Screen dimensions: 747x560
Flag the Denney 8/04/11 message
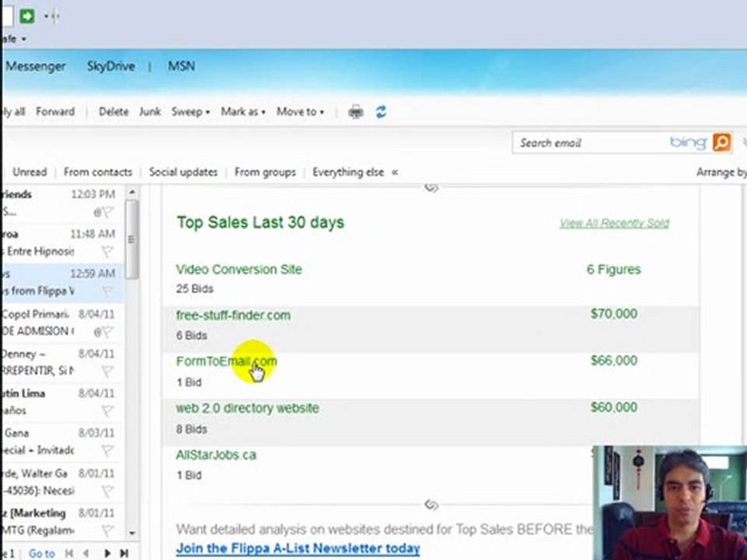click(x=107, y=371)
